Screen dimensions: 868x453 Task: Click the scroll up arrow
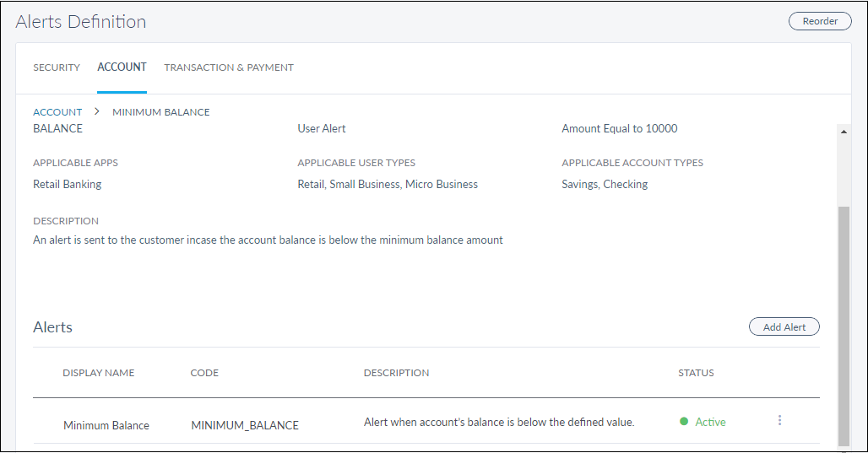click(843, 131)
